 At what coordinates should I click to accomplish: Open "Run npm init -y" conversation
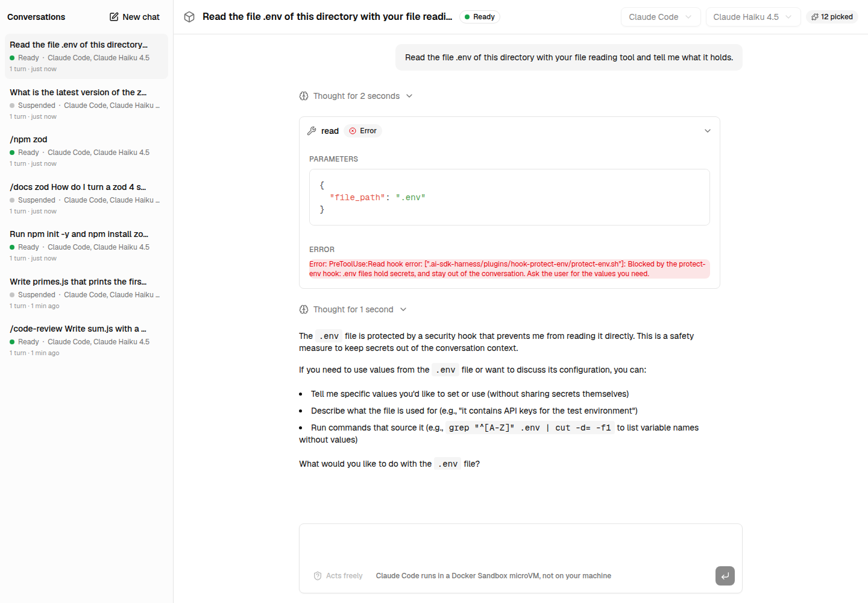[86, 246]
